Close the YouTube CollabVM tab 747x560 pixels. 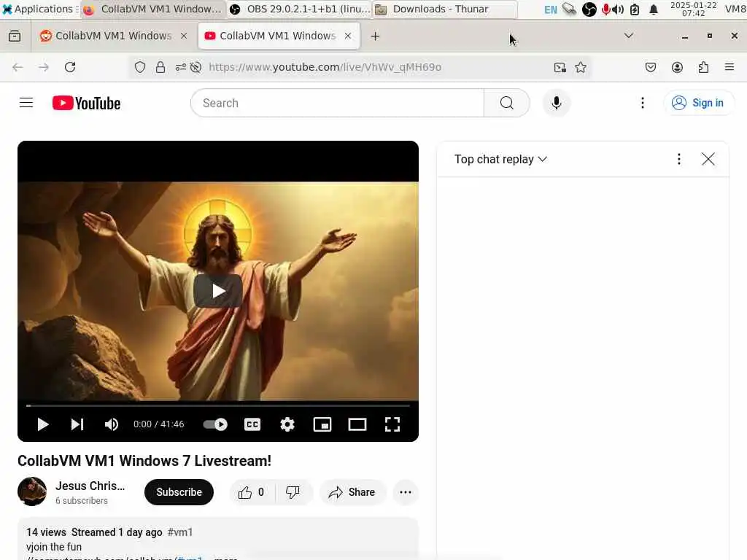(348, 36)
